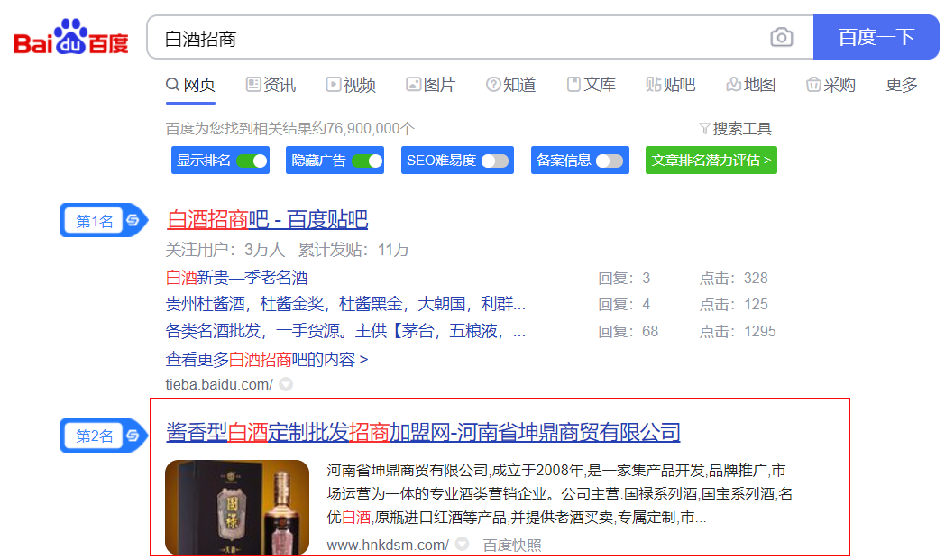Click 文章排名潜力评估 green button

(x=711, y=161)
